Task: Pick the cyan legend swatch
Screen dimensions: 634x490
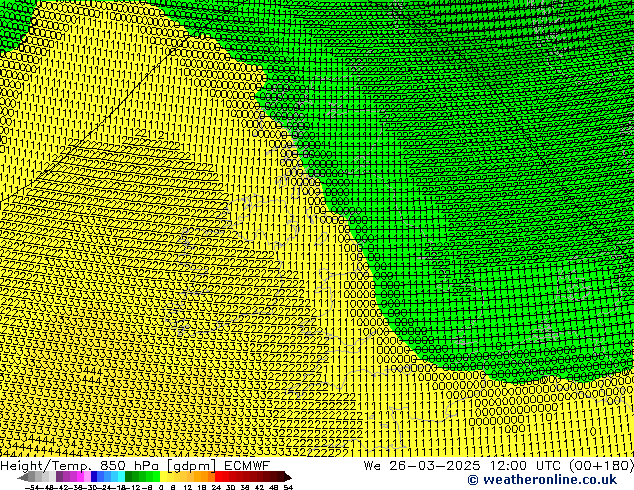Action: pyautogui.click(x=121, y=476)
